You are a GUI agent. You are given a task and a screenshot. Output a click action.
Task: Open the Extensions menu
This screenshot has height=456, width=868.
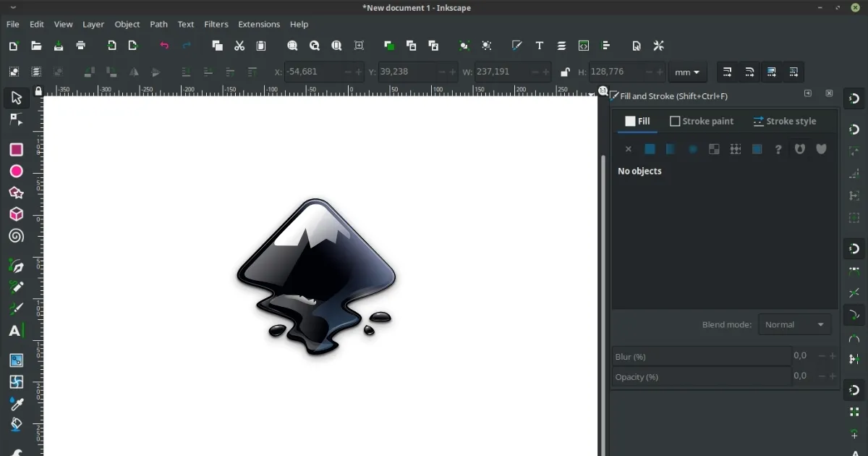point(259,24)
